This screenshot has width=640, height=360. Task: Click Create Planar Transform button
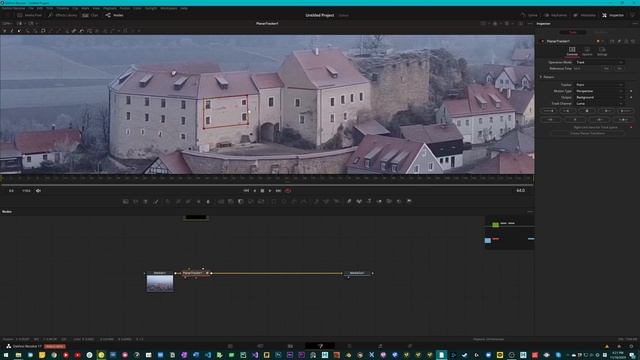587,133
